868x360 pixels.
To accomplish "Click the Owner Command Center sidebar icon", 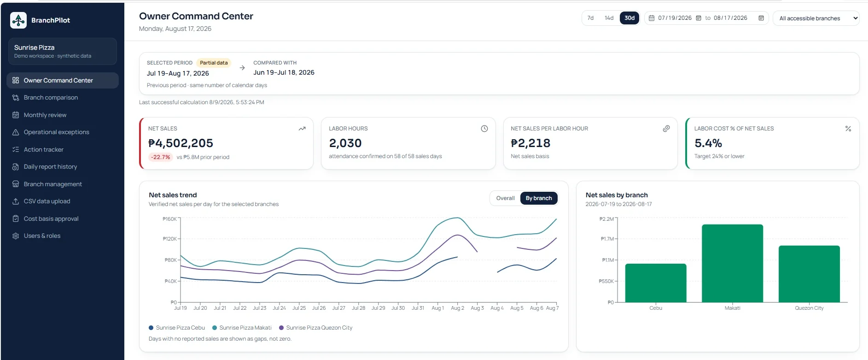I will tap(16, 80).
